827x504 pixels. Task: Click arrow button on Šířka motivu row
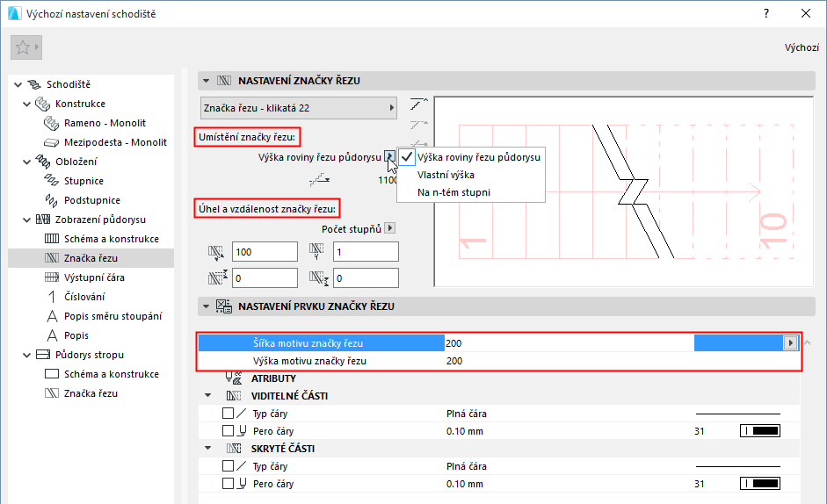point(790,343)
